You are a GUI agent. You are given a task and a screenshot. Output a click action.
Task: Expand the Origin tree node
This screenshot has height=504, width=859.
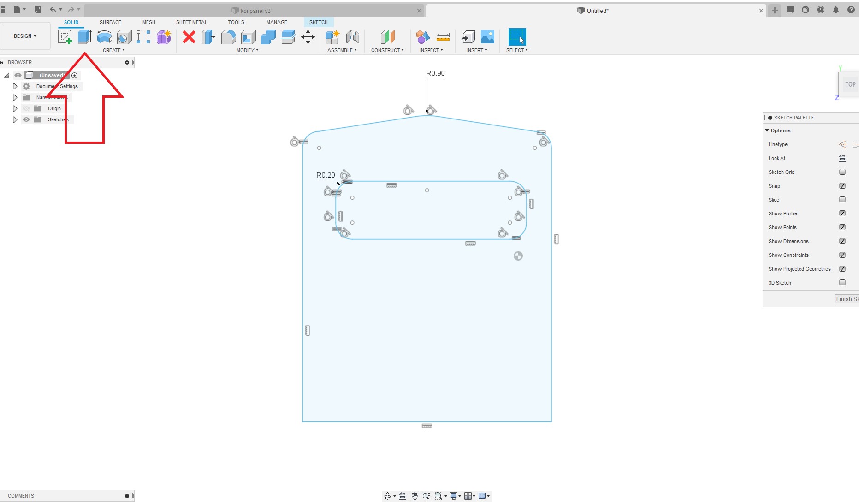click(15, 108)
